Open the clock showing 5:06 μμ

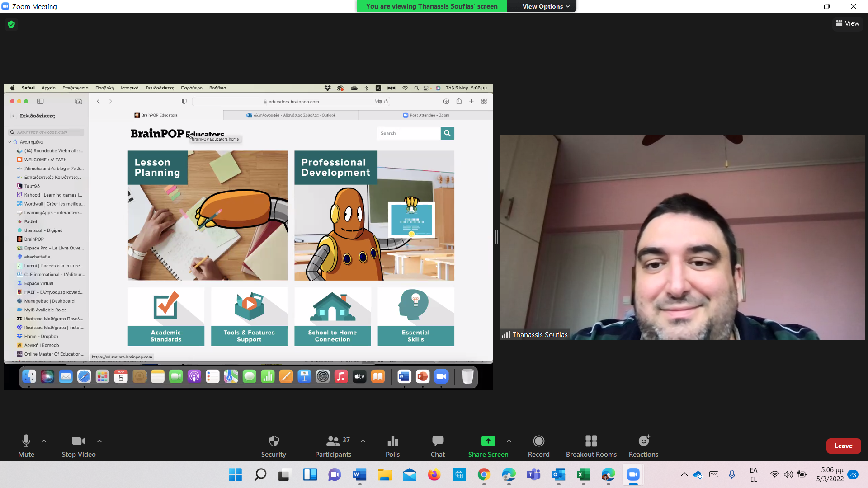coord(830,474)
